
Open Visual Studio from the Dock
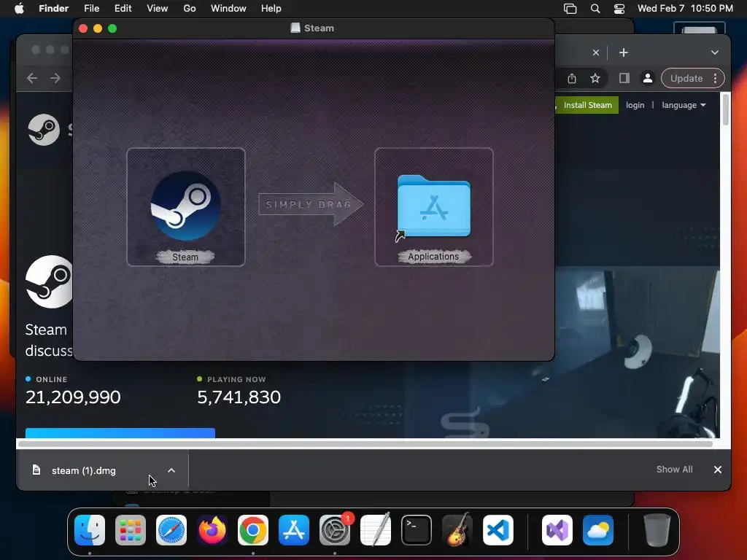click(557, 530)
